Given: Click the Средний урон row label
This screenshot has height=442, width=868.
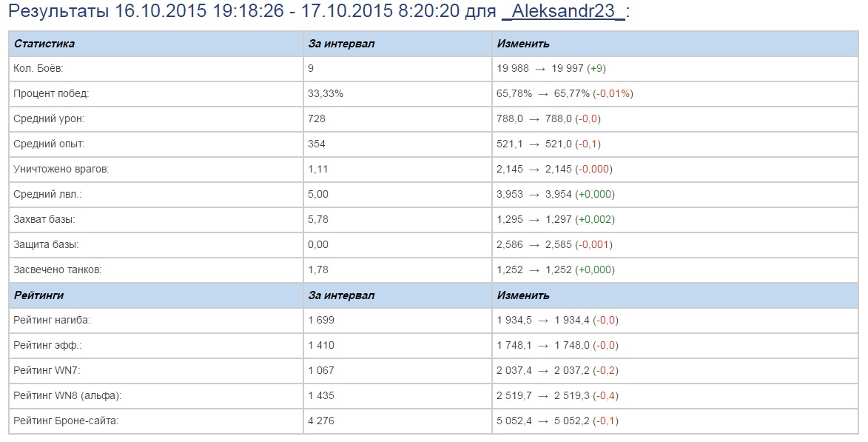Looking at the screenshot, I should click(x=49, y=118).
